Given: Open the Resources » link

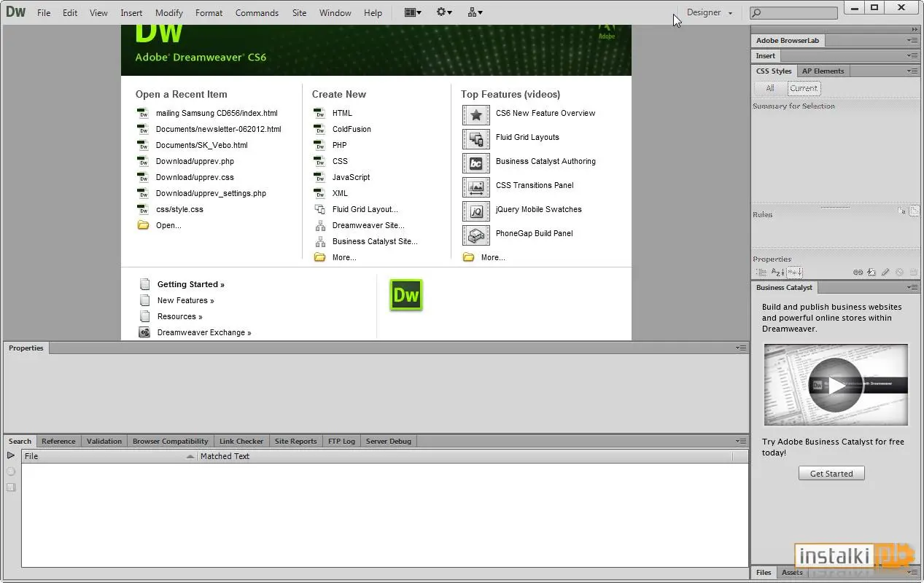Looking at the screenshot, I should (180, 316).
